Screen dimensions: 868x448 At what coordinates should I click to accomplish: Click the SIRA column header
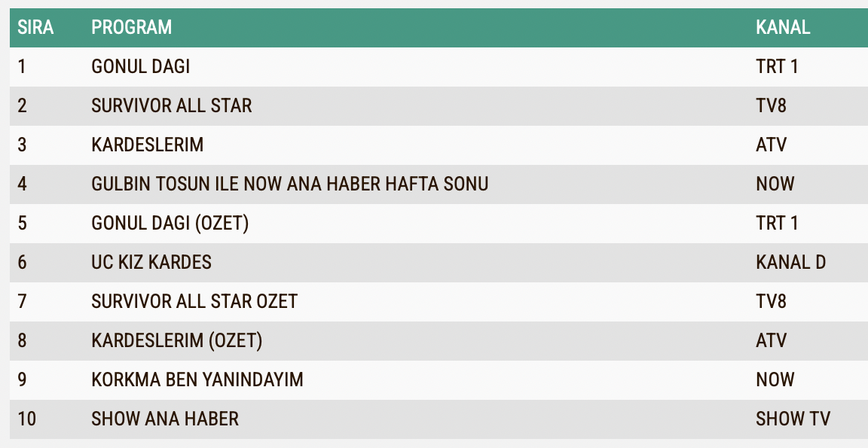coord(35,27)
